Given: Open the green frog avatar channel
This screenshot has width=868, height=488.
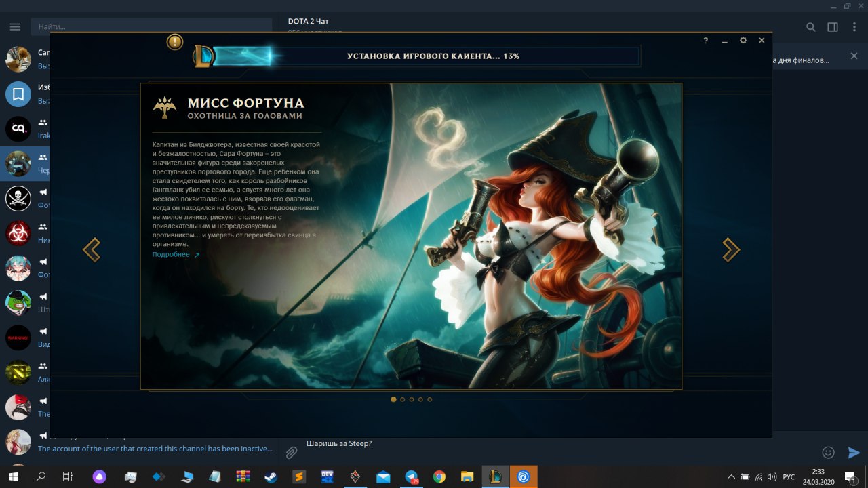Looking at the screenshot, I should point(18,302).
